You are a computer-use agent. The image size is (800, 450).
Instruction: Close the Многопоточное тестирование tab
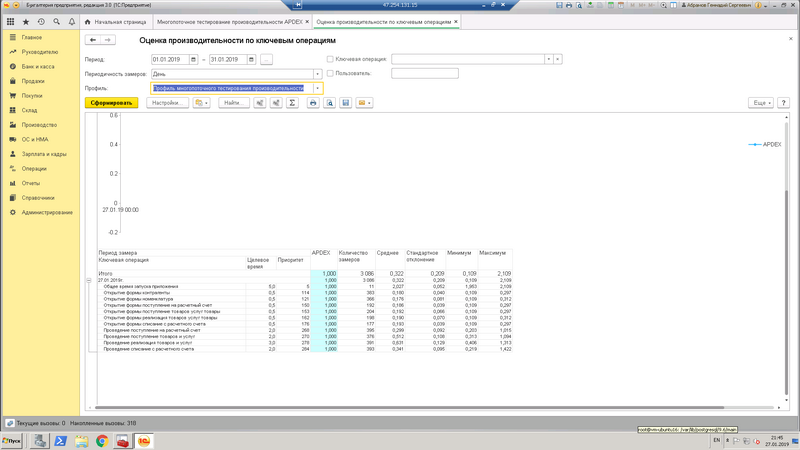[x=307, y=21]
